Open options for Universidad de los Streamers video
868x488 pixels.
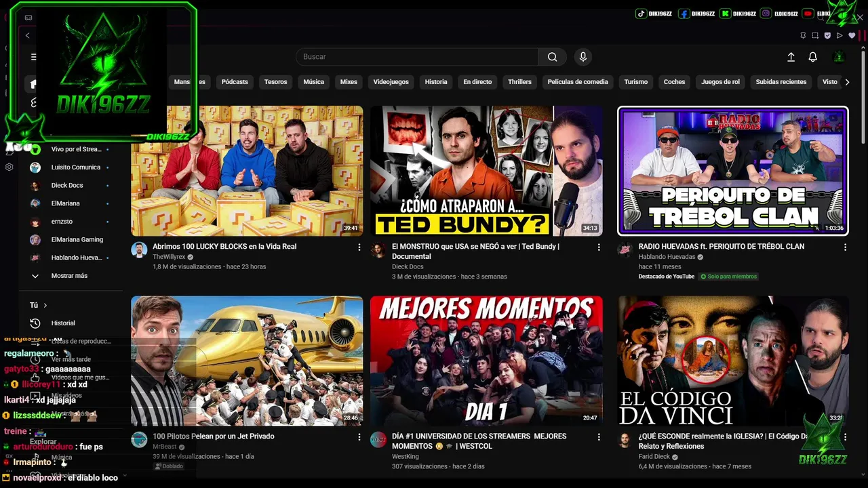point(598,437)
